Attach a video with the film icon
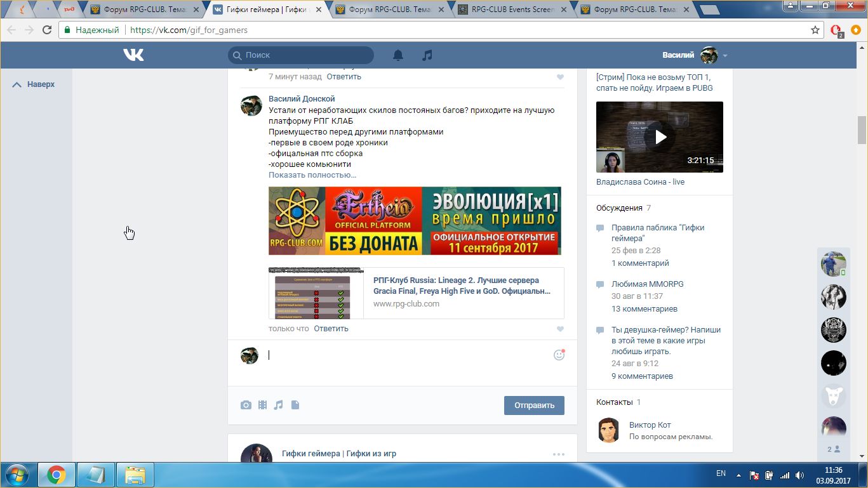 pos(262,405)
